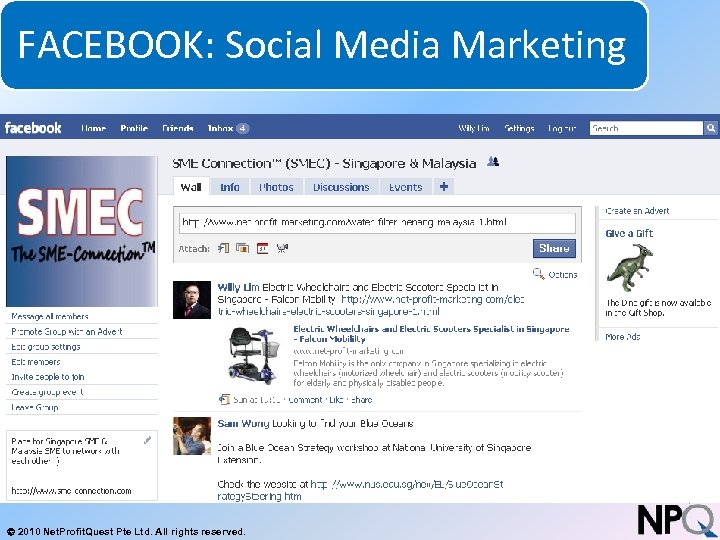Open Edit group settings
720x540 pixels.
[45, 347]
